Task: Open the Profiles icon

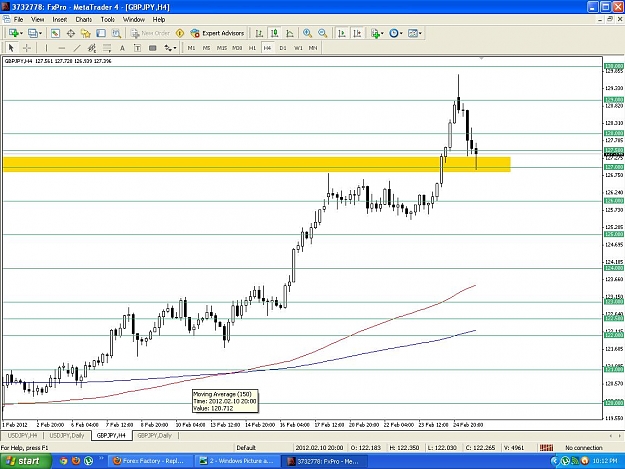Action: tap(33, 33)
